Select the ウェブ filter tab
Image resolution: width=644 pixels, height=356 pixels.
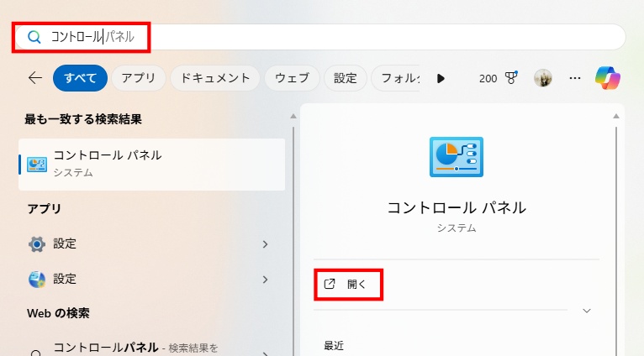pos(292,78)
